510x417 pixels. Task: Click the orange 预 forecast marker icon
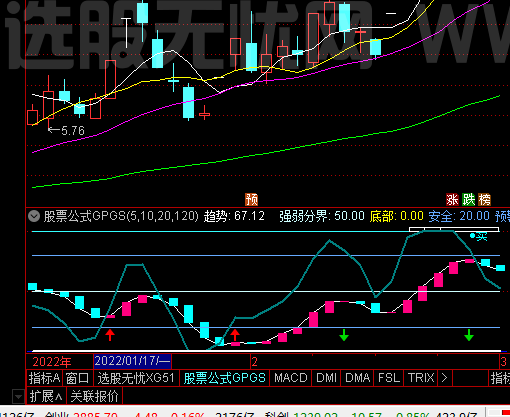[x=252, y=200]
